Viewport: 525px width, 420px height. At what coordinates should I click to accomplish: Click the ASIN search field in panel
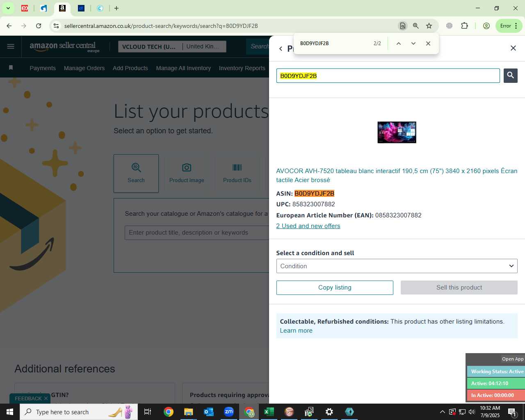click(x=388, y=76)
